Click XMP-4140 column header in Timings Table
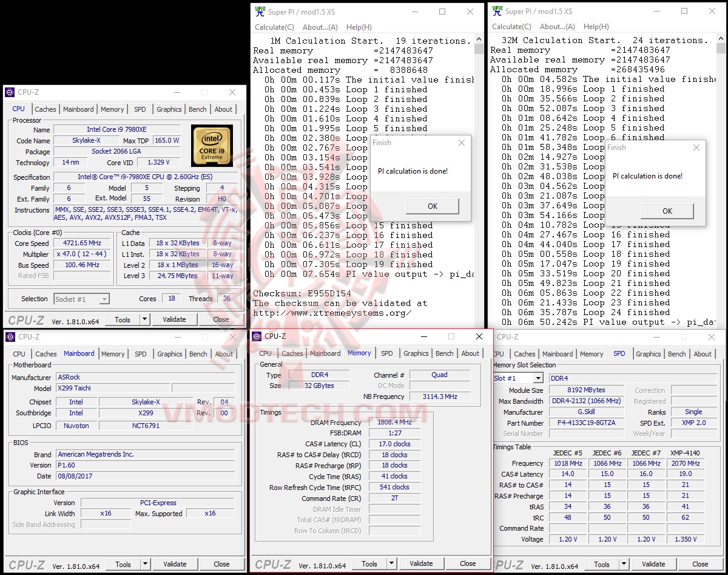 coord(686,453)
